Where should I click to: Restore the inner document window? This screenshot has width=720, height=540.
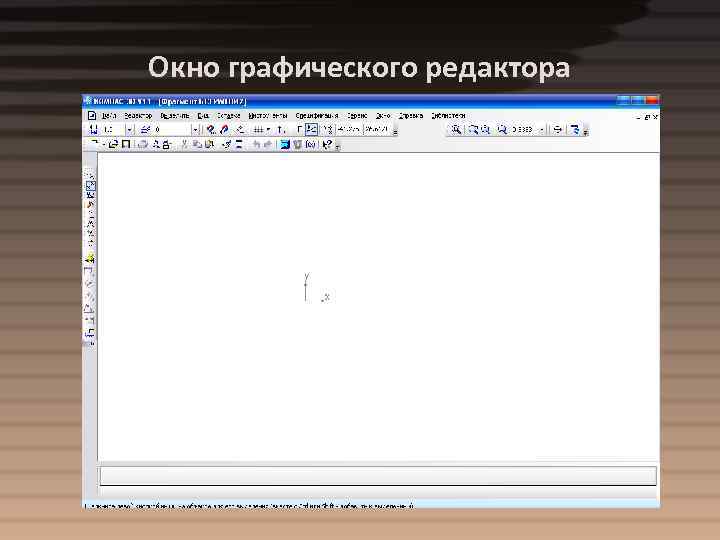click(647, 117)
